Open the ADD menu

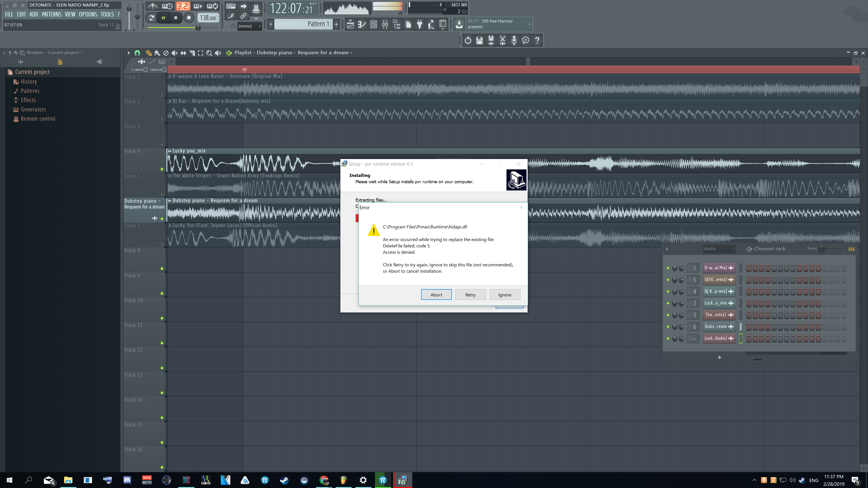[34, 14]
